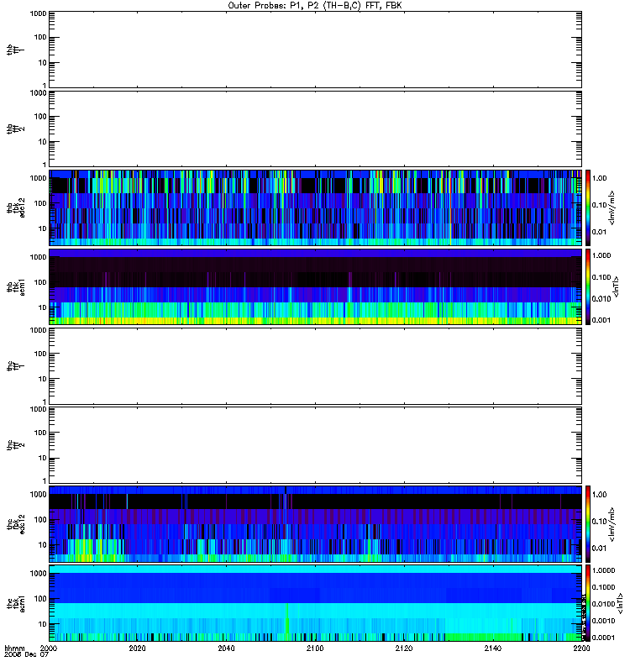Click the '2020' time axis label
This screenshot has height=672, width=630.
click(x=137, y=648)
